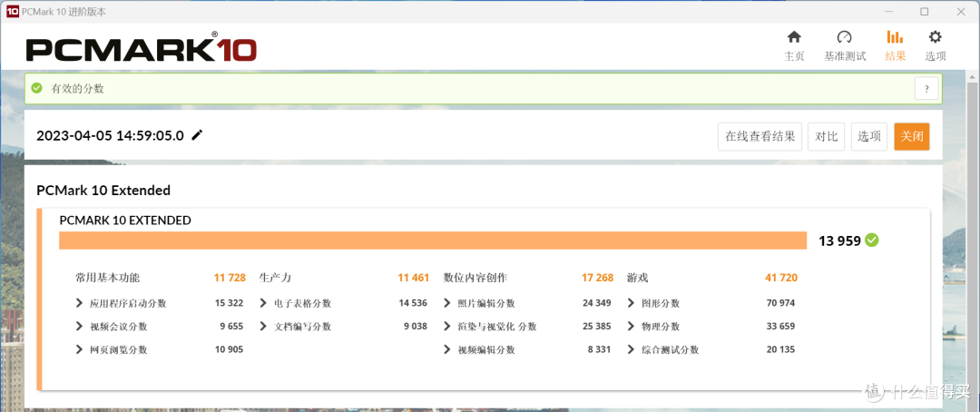Open the 选项 gear icon in header

pos(935,37)
